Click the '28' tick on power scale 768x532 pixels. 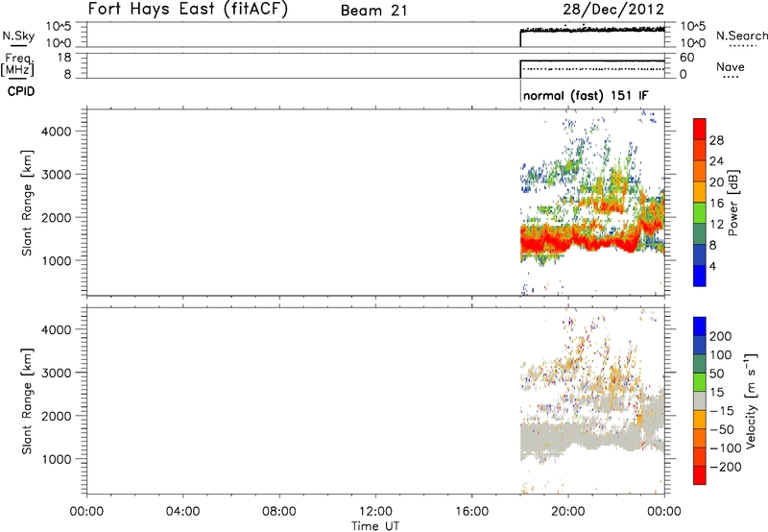716,140
